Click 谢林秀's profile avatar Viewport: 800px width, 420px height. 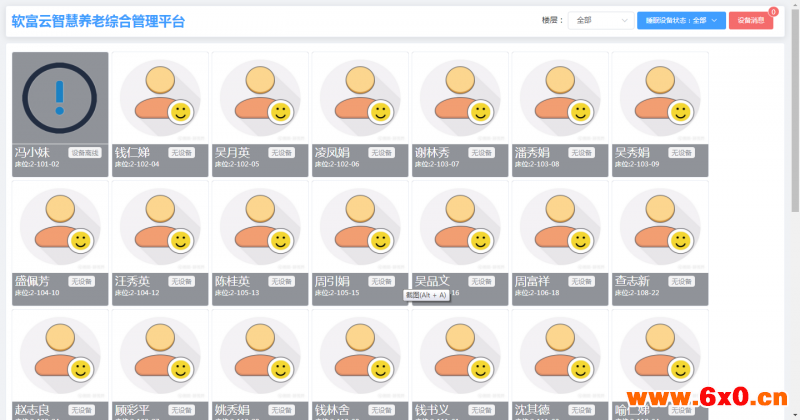(x=460, y=98)
